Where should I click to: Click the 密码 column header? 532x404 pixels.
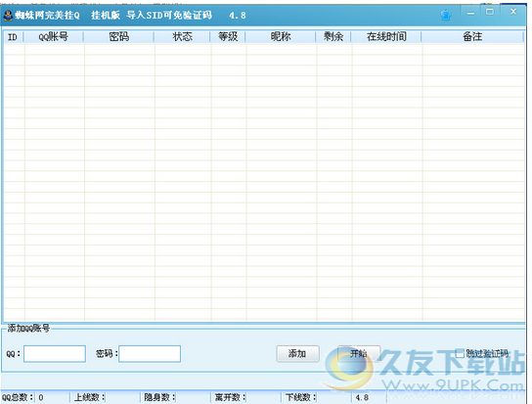[x=118, y=36]
